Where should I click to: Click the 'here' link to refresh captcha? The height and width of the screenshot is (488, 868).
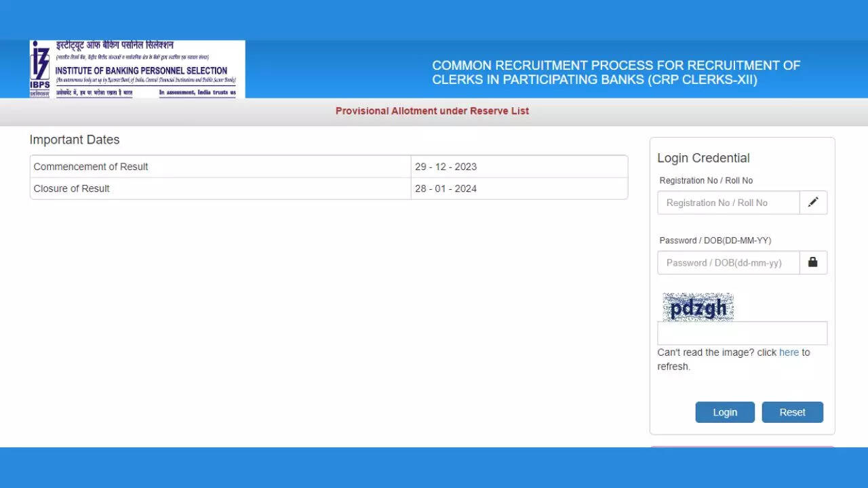789,352
